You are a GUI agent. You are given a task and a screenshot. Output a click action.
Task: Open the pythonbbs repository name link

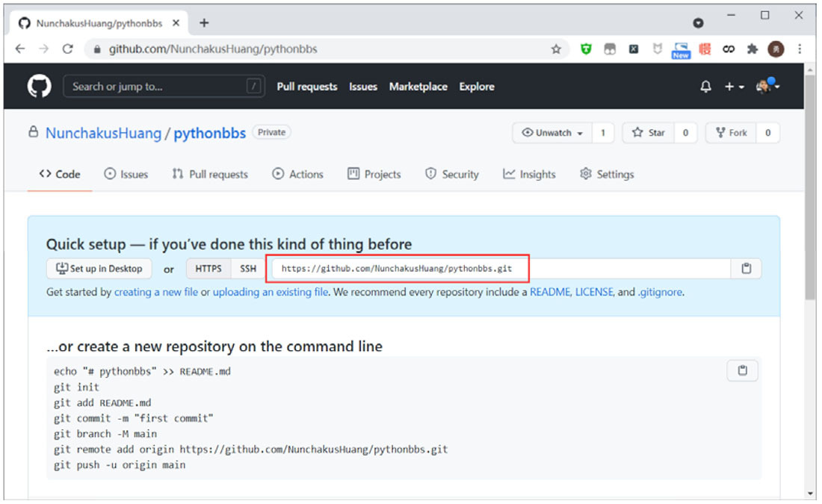(x=210, y=134)
